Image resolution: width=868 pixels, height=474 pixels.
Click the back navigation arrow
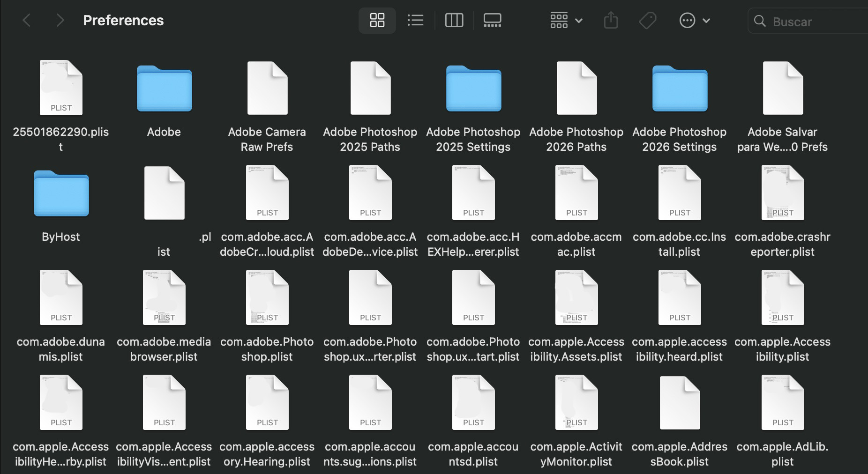(x=27, y=20)
